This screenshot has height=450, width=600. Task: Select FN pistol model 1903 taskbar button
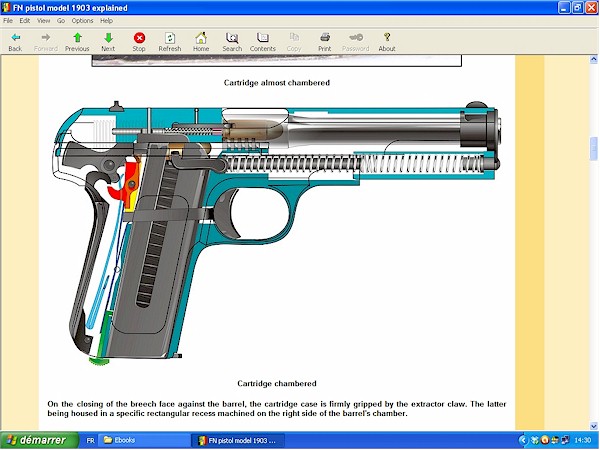[x=238, y=440]
